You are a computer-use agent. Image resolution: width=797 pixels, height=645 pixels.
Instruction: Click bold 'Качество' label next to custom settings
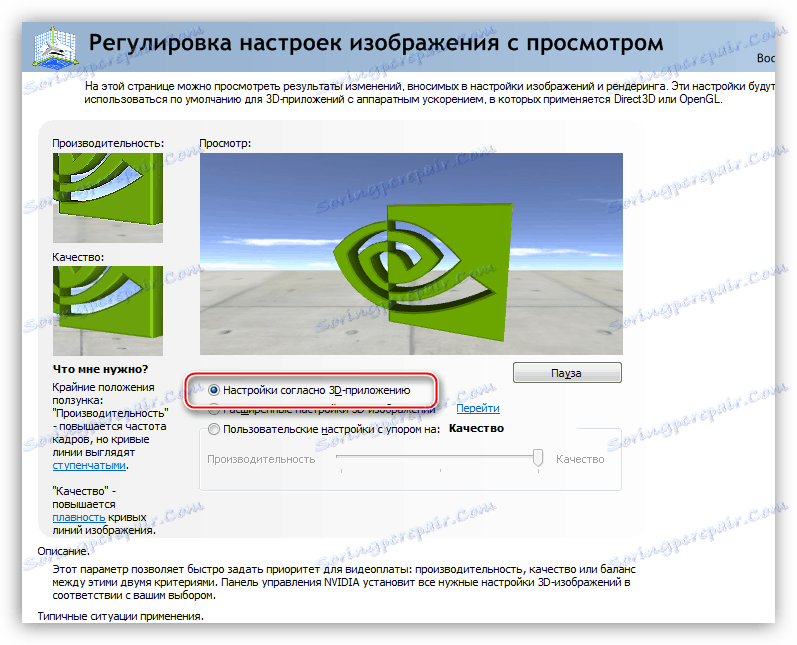(x=476, y=428)
